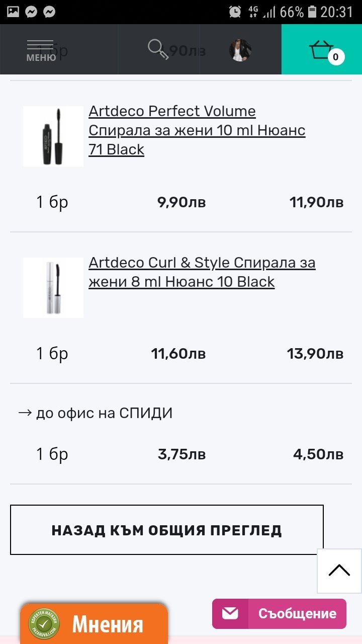Tap the battery indicator in status bar
Screen dimensions: 362x644
[313, 12]
